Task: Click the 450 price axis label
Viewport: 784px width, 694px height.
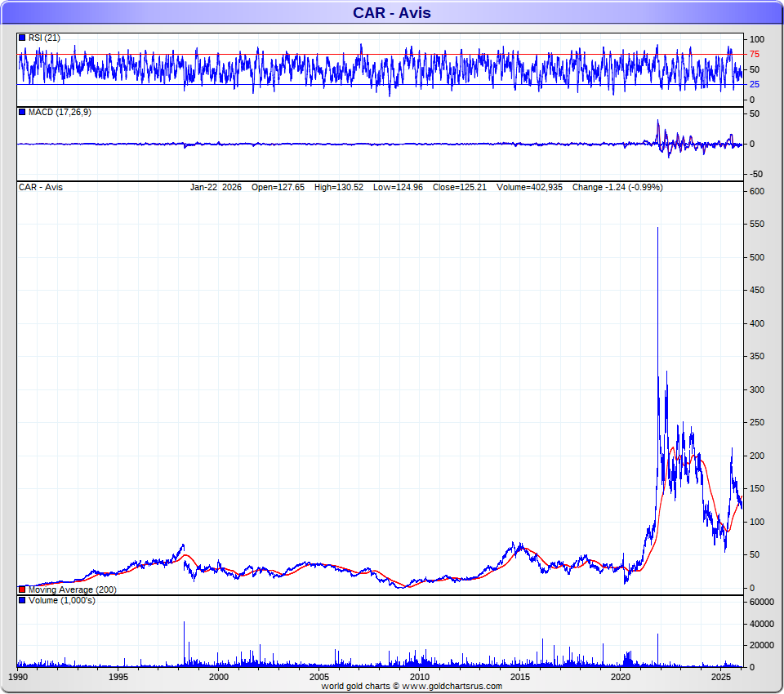Action: pos(757,290)
